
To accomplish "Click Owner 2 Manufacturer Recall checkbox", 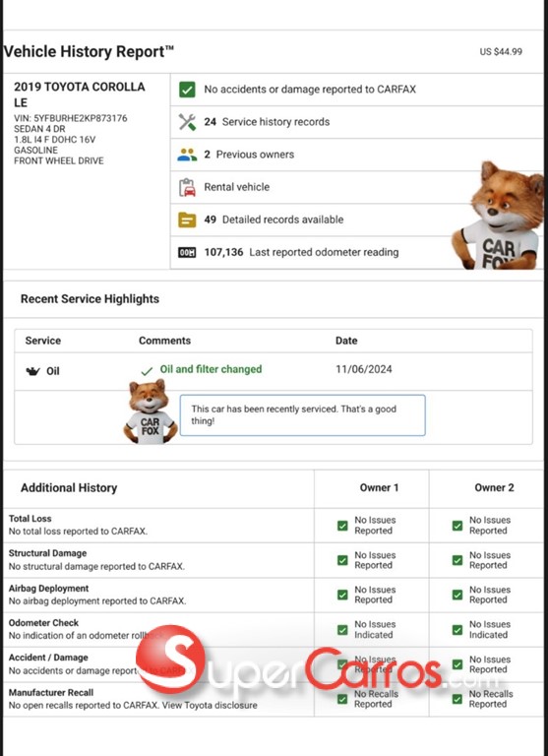I will [x=457, y=699].
